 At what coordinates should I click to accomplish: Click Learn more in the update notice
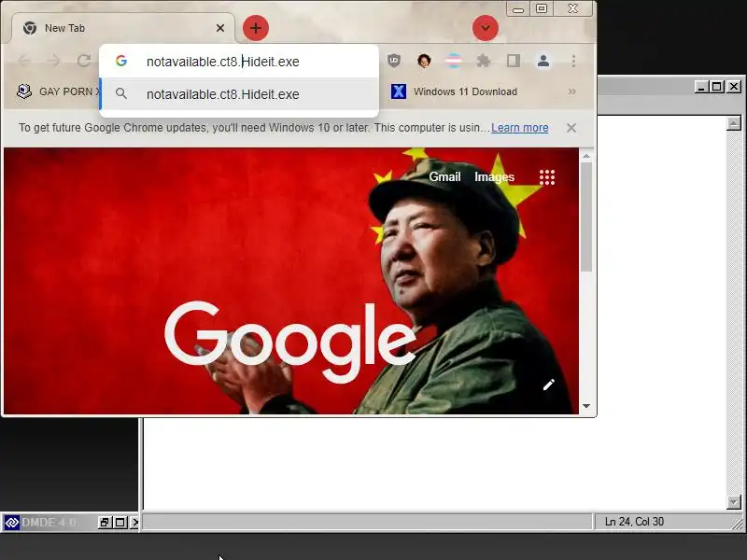tap(520, 128)
